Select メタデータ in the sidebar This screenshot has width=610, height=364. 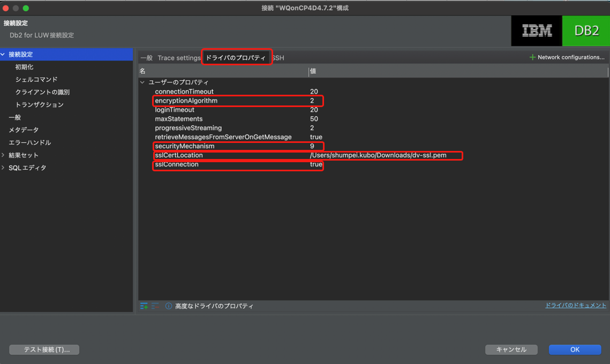[x=24, y=130]
